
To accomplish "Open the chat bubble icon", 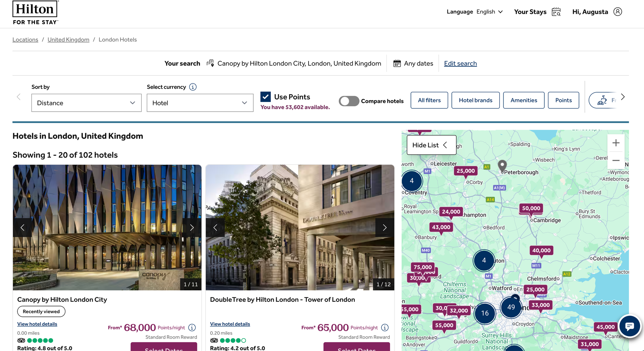I will [630, 326].
